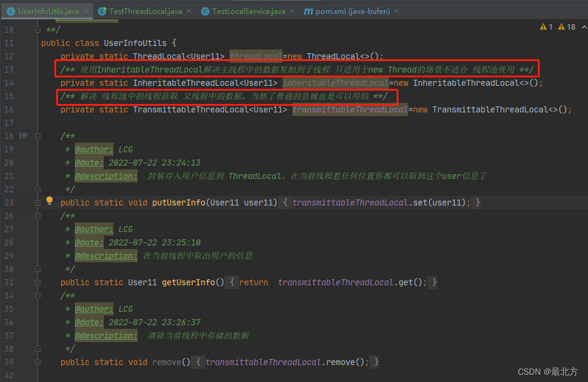588x382 pixels.
Task: Close the TestThreadLocal.java tab
Action: (189, 11)
